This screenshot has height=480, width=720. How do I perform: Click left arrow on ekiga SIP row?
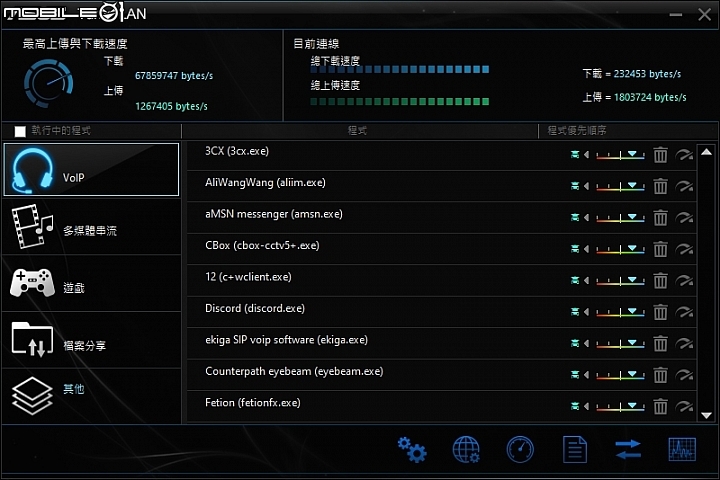pyautogui.click(x=586, y=343)
